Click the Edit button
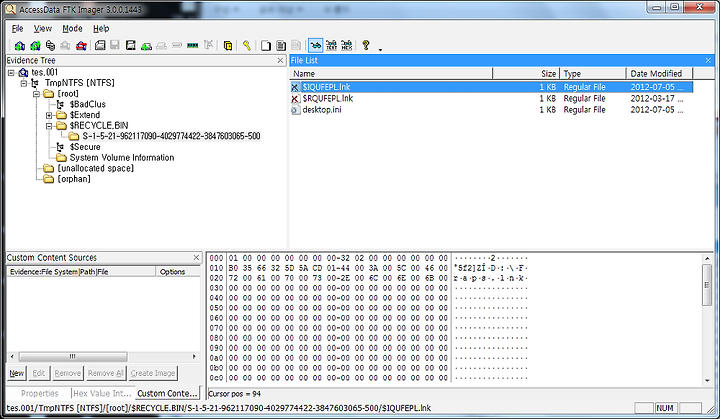 point(39,373)
